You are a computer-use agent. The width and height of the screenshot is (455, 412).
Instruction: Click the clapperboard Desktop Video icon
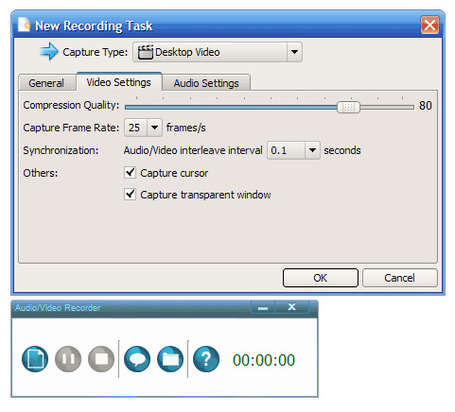145,52
